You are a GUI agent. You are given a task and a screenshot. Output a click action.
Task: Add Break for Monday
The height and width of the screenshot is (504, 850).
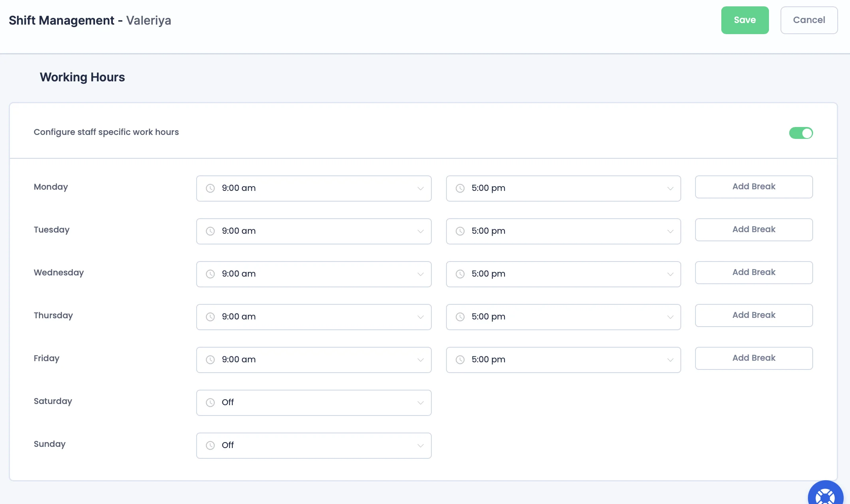coord(753,187)
